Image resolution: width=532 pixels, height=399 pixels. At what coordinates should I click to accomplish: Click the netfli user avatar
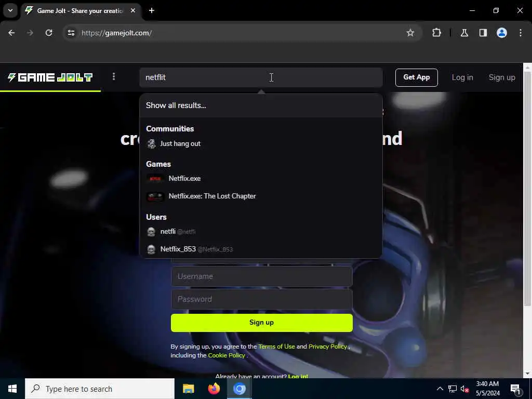(151, 232)
